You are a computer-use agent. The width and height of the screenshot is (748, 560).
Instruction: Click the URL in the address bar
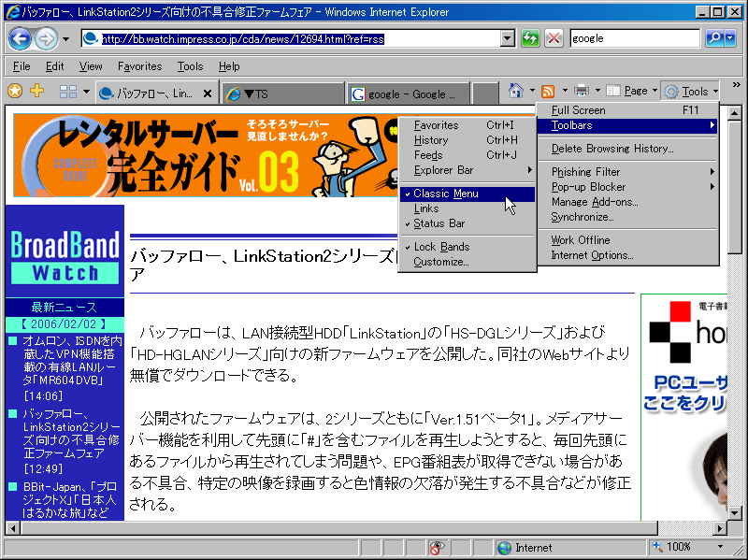(x=242, y=38)
